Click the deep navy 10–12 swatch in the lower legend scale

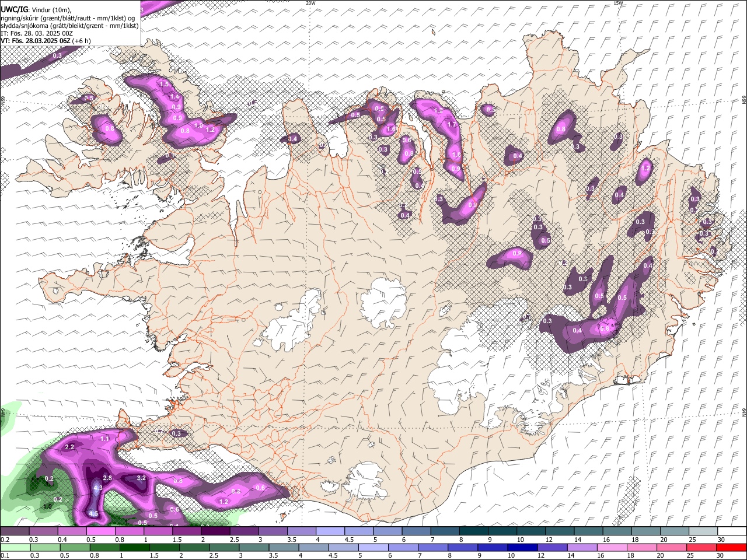click(x=521, y=548)
